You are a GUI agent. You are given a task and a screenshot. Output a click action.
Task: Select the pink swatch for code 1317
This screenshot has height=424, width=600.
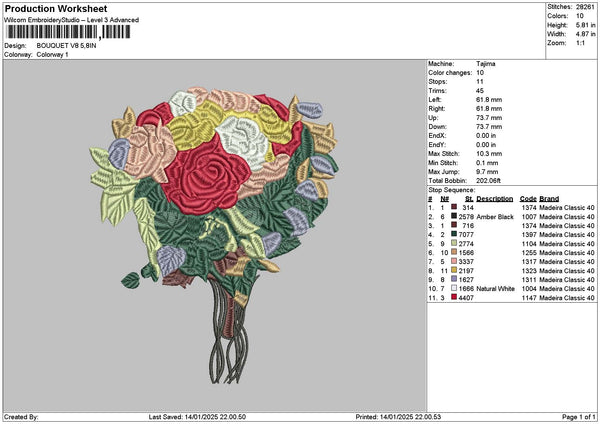click(x=454, y=261)
